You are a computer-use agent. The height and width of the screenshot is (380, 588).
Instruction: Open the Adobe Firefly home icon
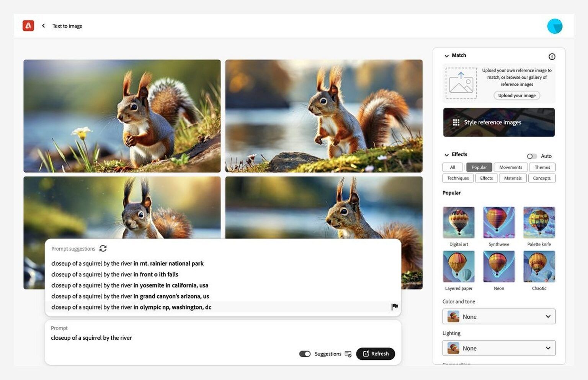pos(28,26)
